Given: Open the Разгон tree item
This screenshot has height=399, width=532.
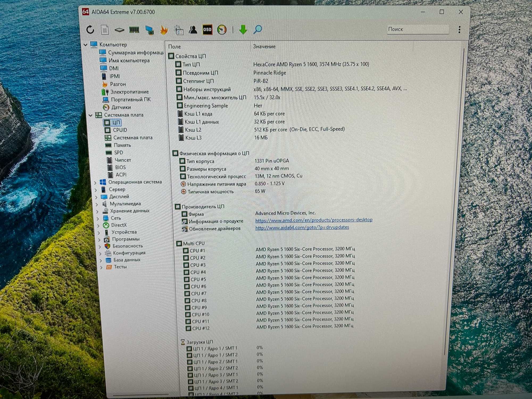Looking at the screenshot, I should coord(114,84).
